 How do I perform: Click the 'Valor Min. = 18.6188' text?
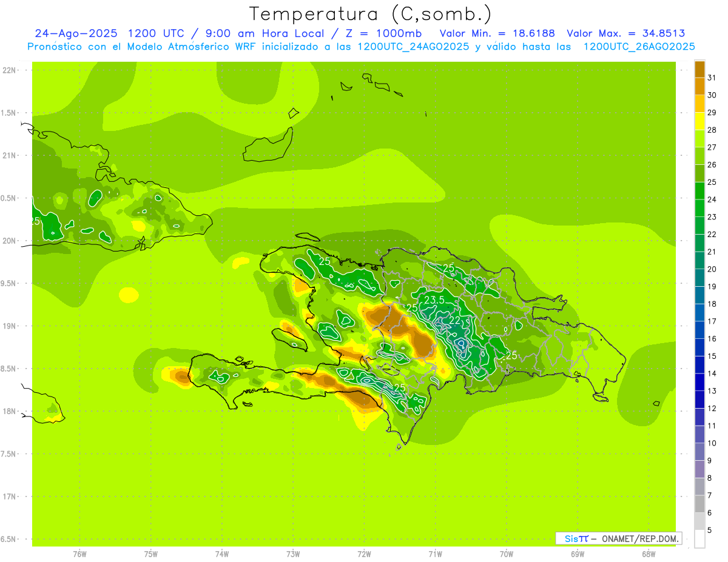tap(497, 33)
